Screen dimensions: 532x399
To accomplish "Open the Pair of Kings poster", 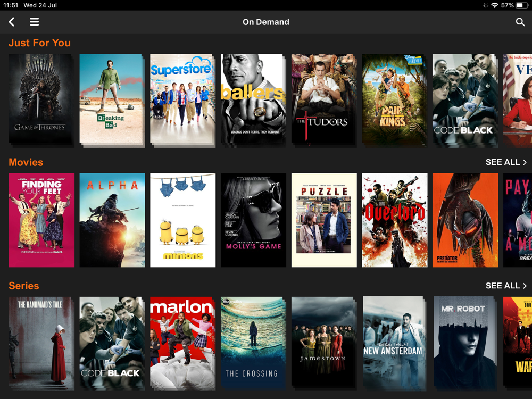I will click(395, 100).
